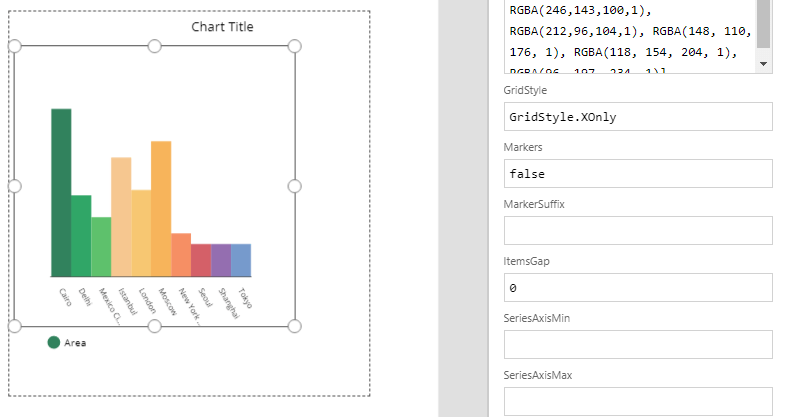785x417 pixels.
Task: Click the ItemsGap property label
Action: click(x=527, y=261)
